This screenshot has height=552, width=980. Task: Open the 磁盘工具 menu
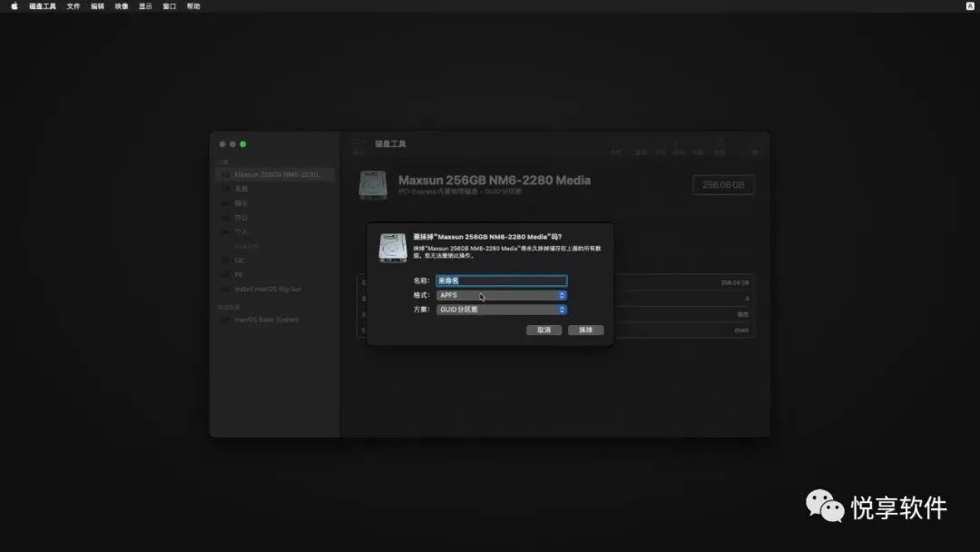(x=43, y=6)
